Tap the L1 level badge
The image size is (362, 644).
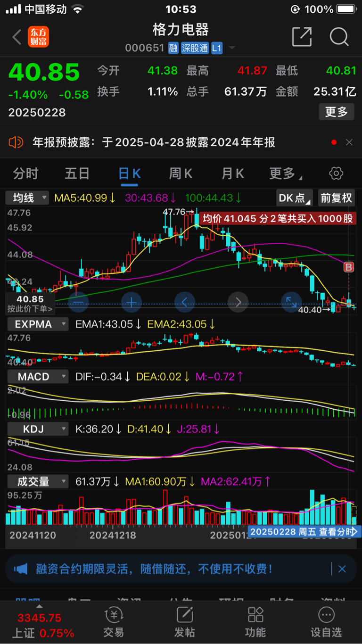point(217,48)
